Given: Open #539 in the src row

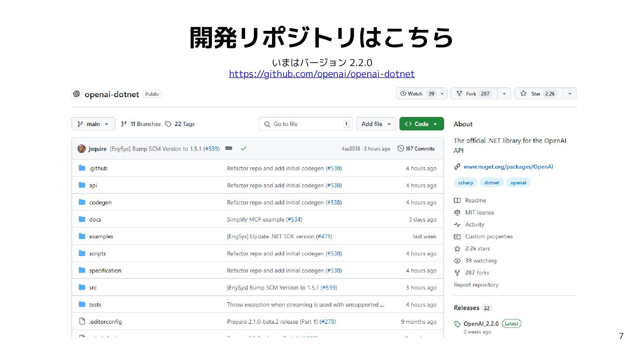Looking at the screenshot, I should click(x=329, y=288).
